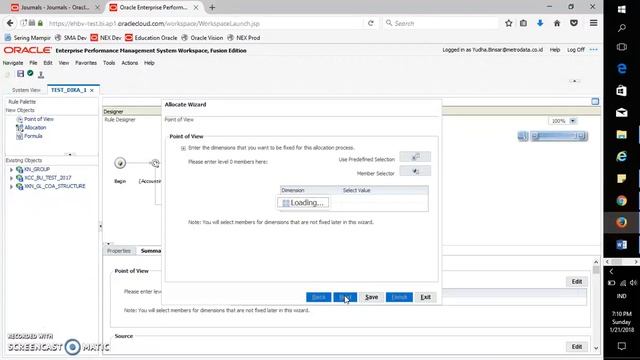
Task: Open the Edit menu
Action: click(x=48, y=63)
